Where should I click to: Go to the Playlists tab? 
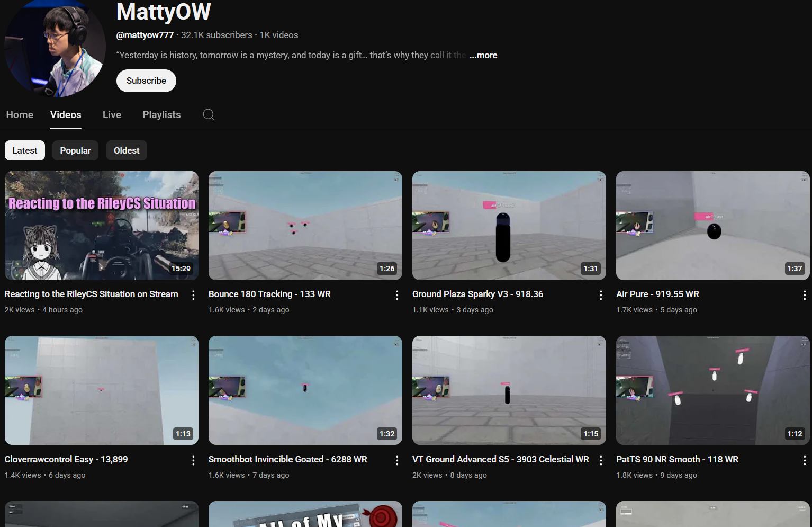point(161,114)
